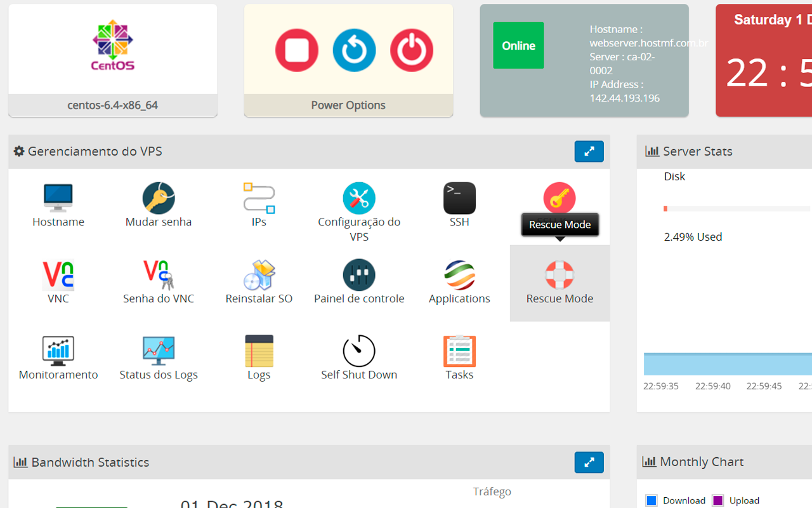Click the red stop power button
The image size is (812, 508).
coord(297,50)
